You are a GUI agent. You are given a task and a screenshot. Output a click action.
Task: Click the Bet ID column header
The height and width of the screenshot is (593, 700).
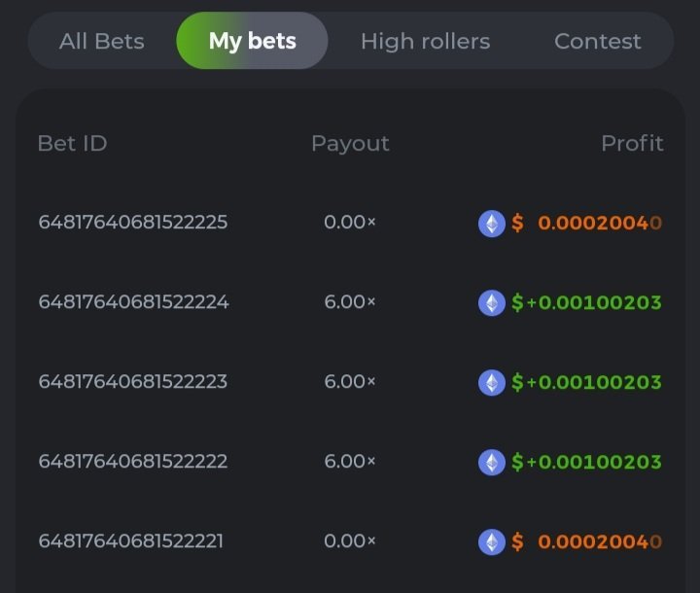(x=72, y=144)
